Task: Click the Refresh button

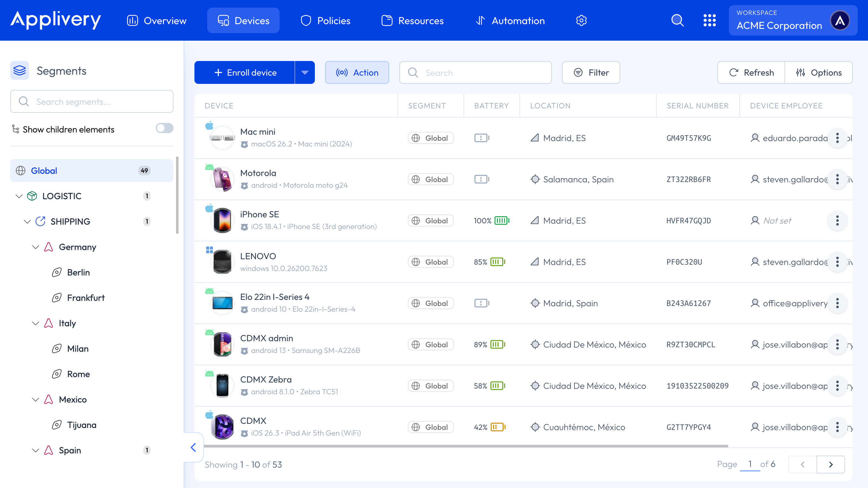Action: pos(751,73)
